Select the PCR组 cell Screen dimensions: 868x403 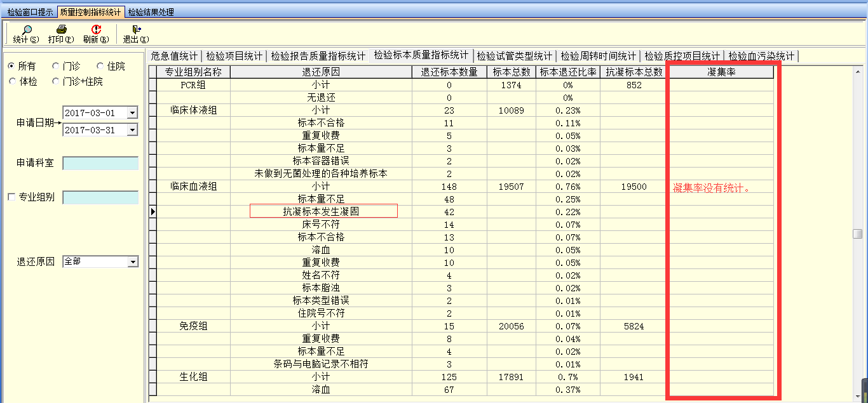click(193, 85)
